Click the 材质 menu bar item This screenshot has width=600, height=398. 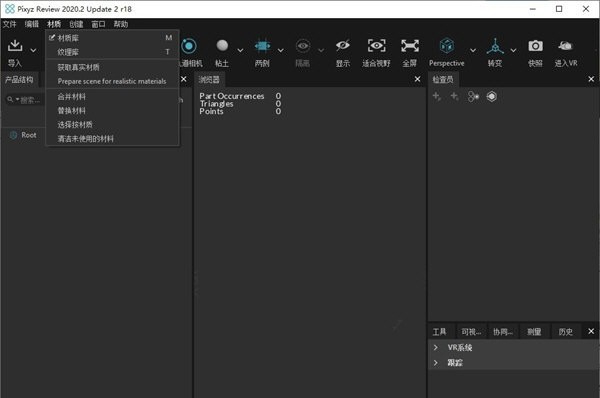coord(54,24)
